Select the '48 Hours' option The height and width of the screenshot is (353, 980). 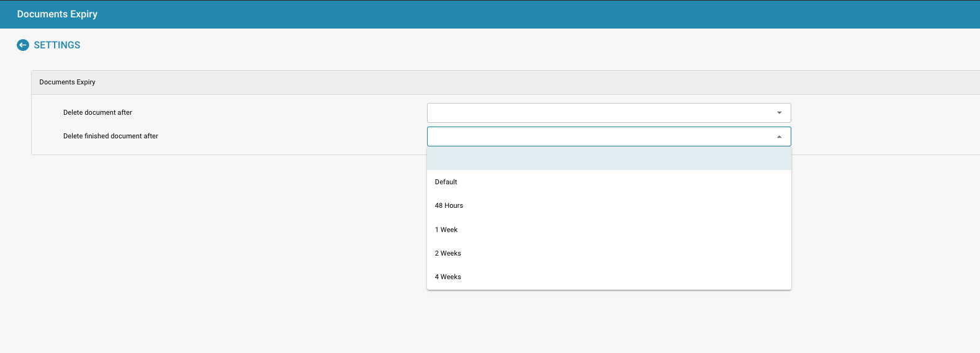pos(449,205)
